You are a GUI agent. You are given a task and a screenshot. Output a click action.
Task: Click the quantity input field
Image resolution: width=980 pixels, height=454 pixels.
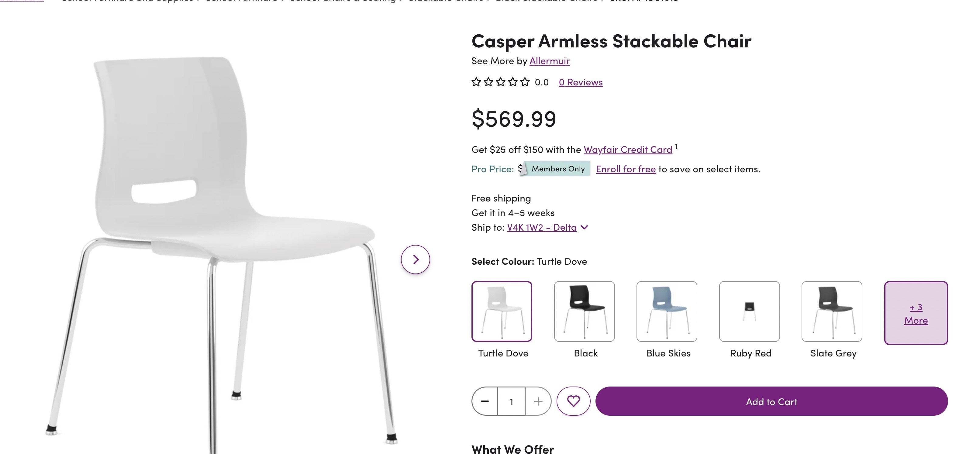pos(511,401)
